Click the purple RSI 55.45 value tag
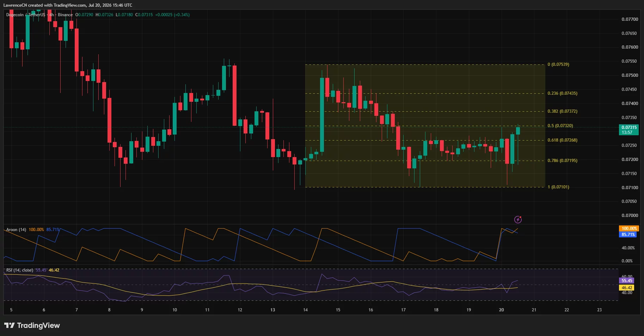The height and width of the screenshot is (336, 644). pos(627,281)
